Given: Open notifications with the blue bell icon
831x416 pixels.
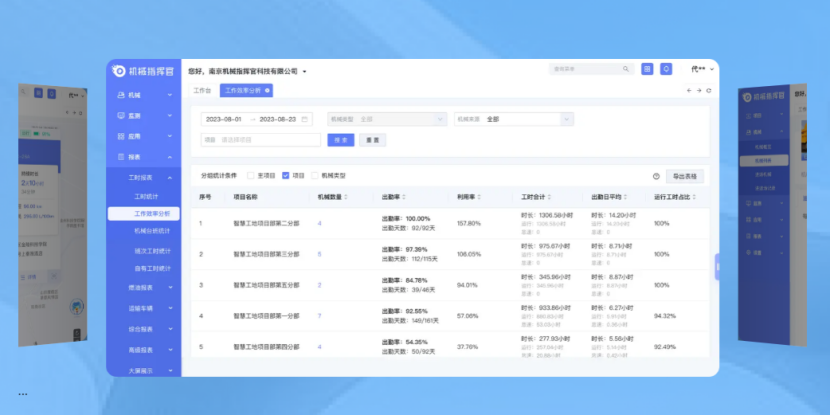Looking at the screenshot, I should [x=666, y=69].
